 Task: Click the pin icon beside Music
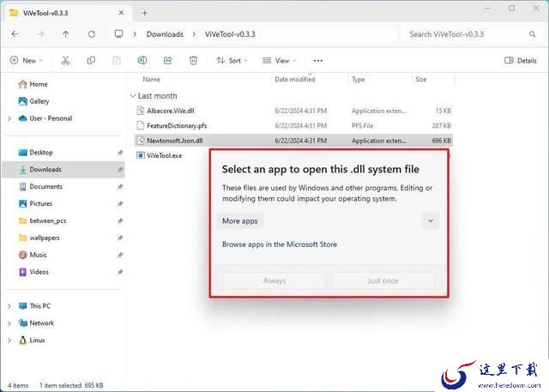pos(120,255)
